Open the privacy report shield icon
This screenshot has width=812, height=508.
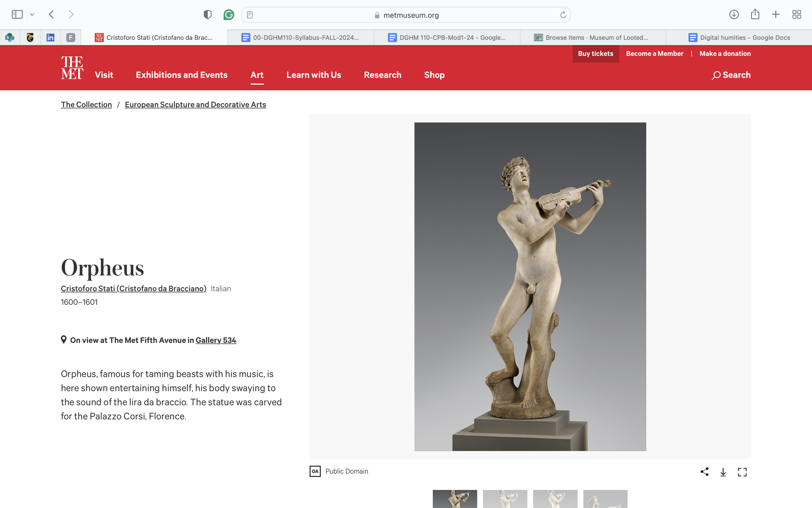(x=208, y=14)
